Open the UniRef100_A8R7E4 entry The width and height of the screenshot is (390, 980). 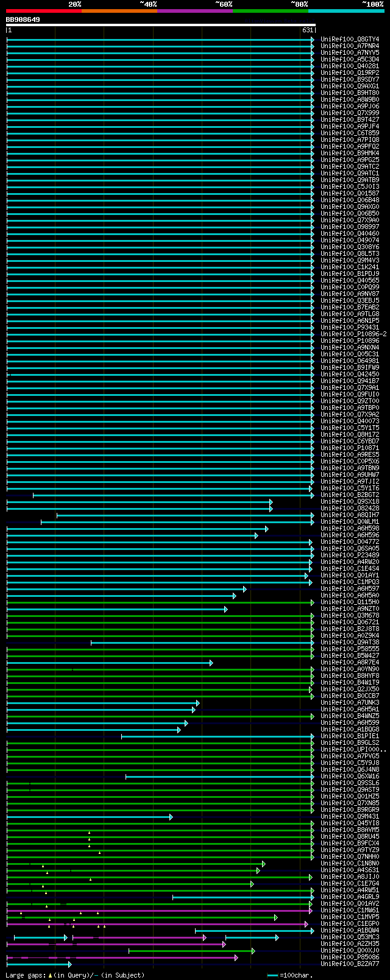coord(350,663)
